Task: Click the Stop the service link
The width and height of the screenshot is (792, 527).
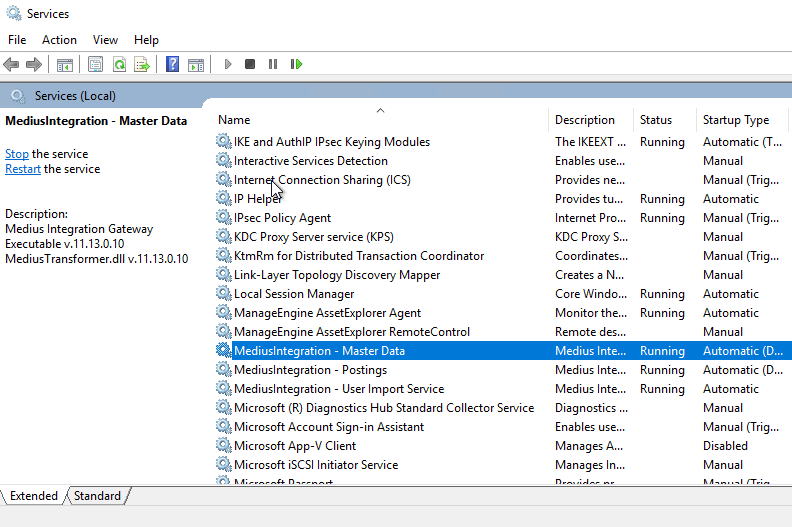Action: (17, 154)
